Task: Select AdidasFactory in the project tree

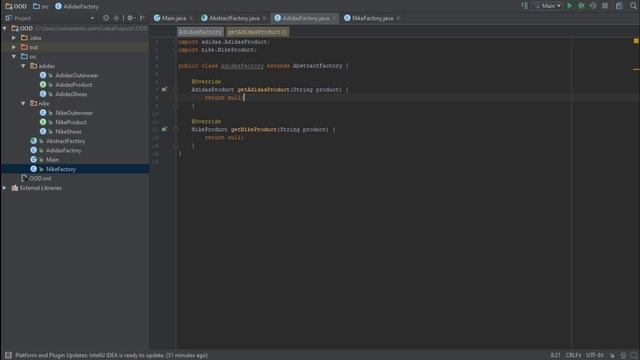Action: 63,150
